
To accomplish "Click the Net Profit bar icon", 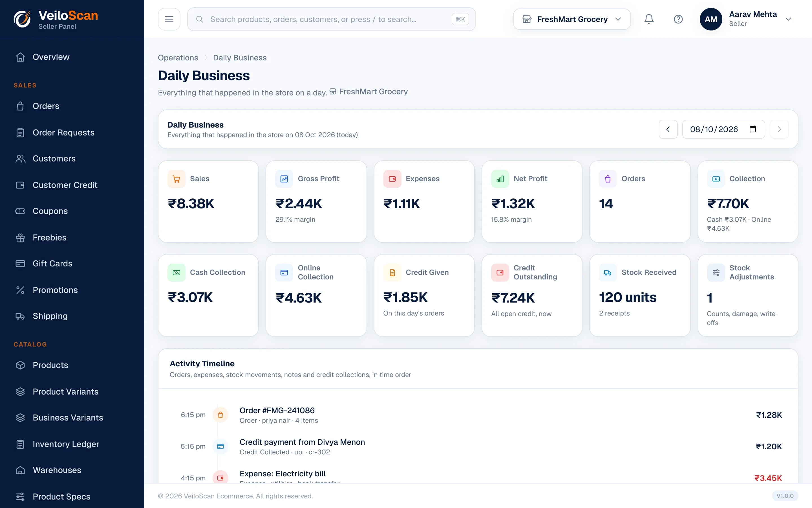I will point(500,179).
